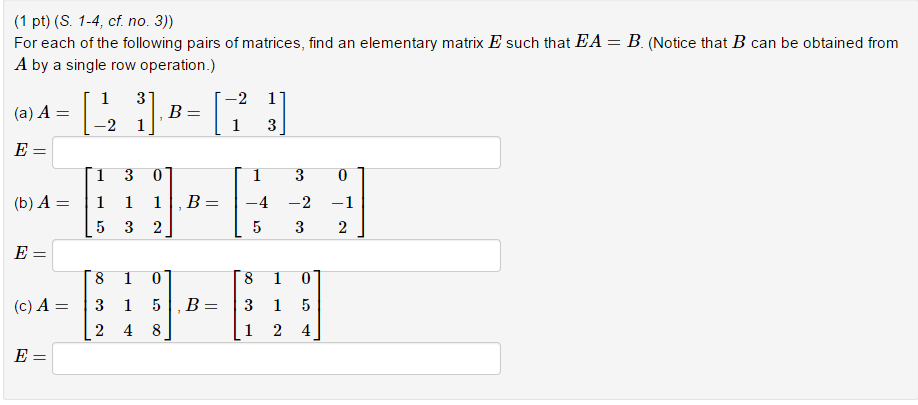Click matrix B with 1 2 4 row
Viewport: 918px width, 405px height.
coord(278,306)
